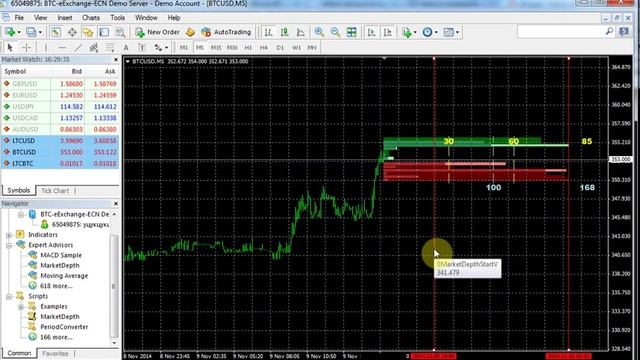
Task: Select the BTCUSD row in Market Watch
Action: click(60, 152)
